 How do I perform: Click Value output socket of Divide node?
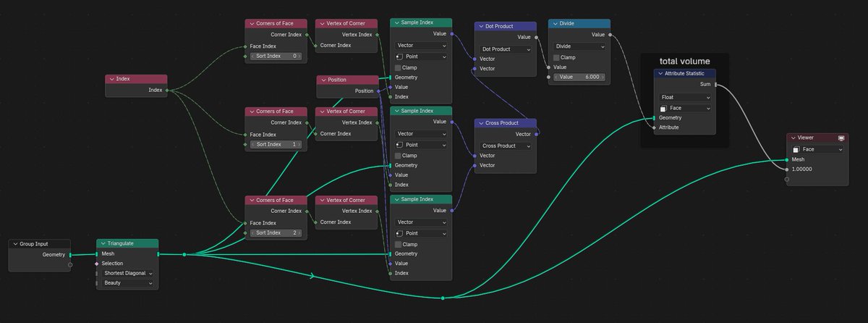(610, 34)
